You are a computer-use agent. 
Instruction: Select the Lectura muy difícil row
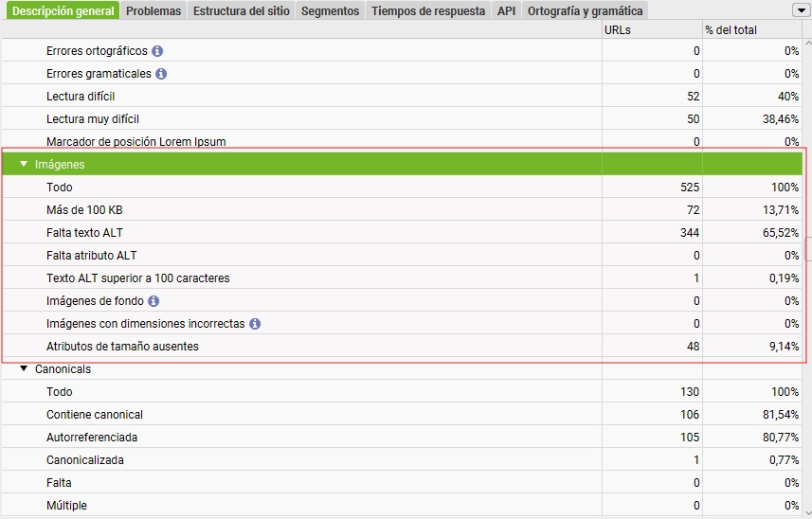[402, 119]
